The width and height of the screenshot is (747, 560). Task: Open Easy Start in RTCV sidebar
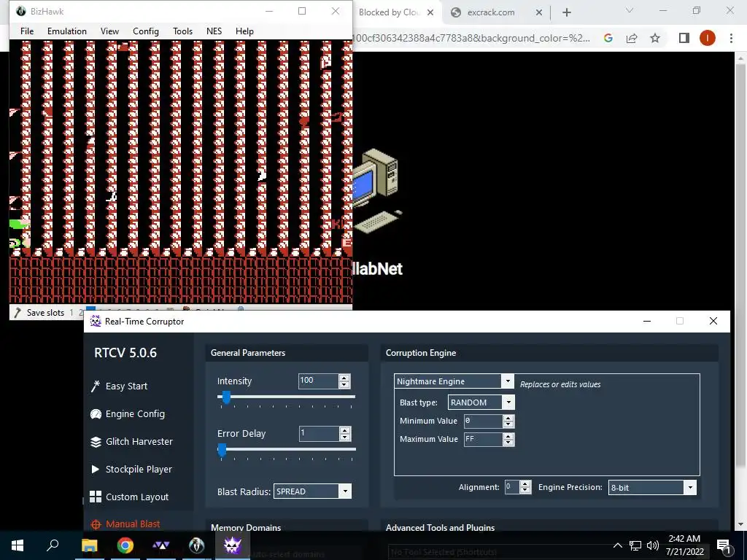click(x=119, y=386)
